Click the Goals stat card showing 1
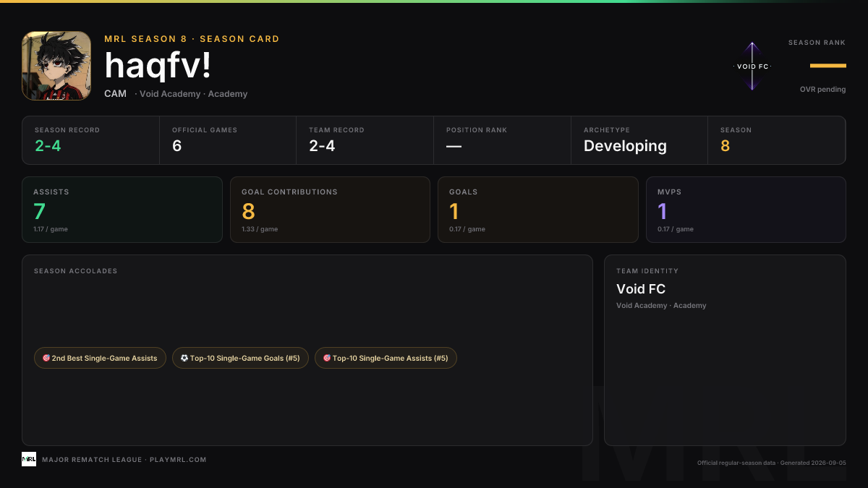868x488 pixels. (538, 210)
